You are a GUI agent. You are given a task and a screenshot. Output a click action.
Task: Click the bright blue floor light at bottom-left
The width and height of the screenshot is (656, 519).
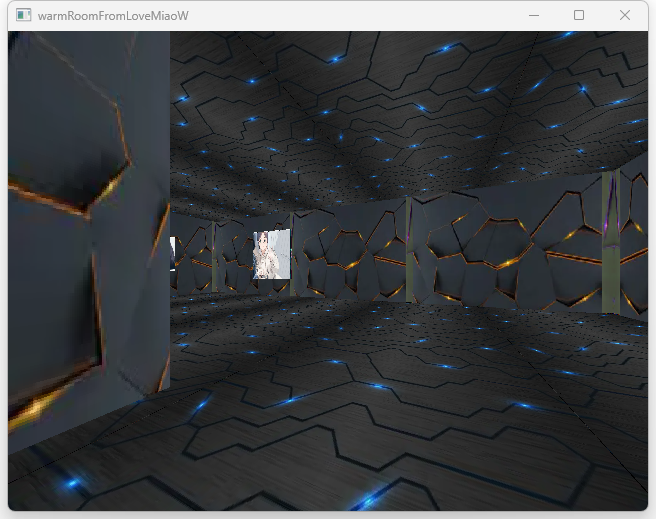pyautogui.click(x=70, y=484)
